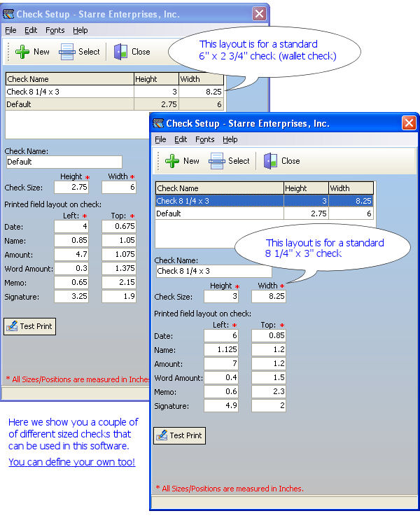420x525 pixels.
Task: Click Check Name column header in back window
Action: point(70,79)
